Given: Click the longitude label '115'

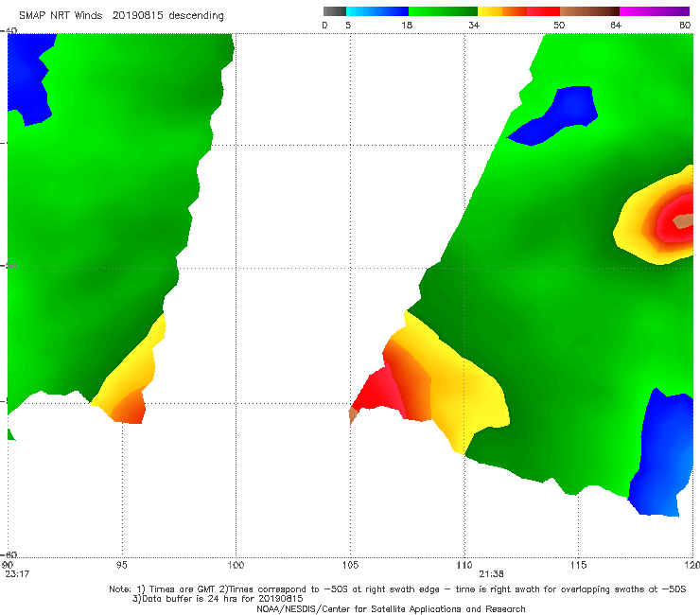Looking at the screenshot, I should coord(579,566).
